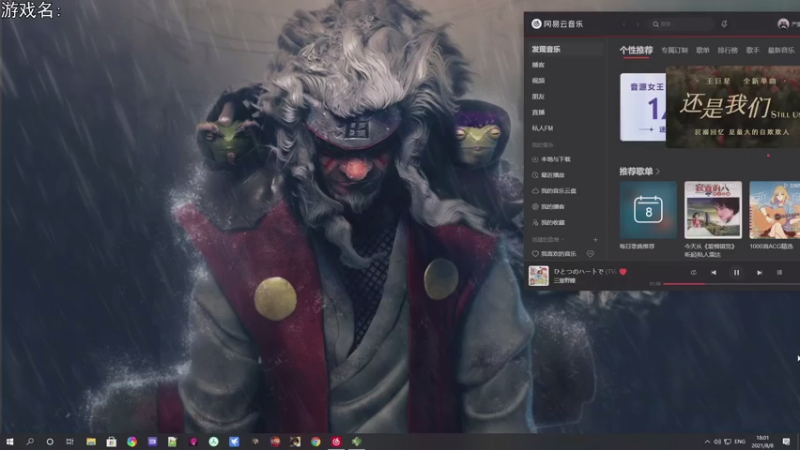800x450 pixels.
Task: Click the 还是我们 banner image
Action: pyautogui.click(x=733, y=107)
